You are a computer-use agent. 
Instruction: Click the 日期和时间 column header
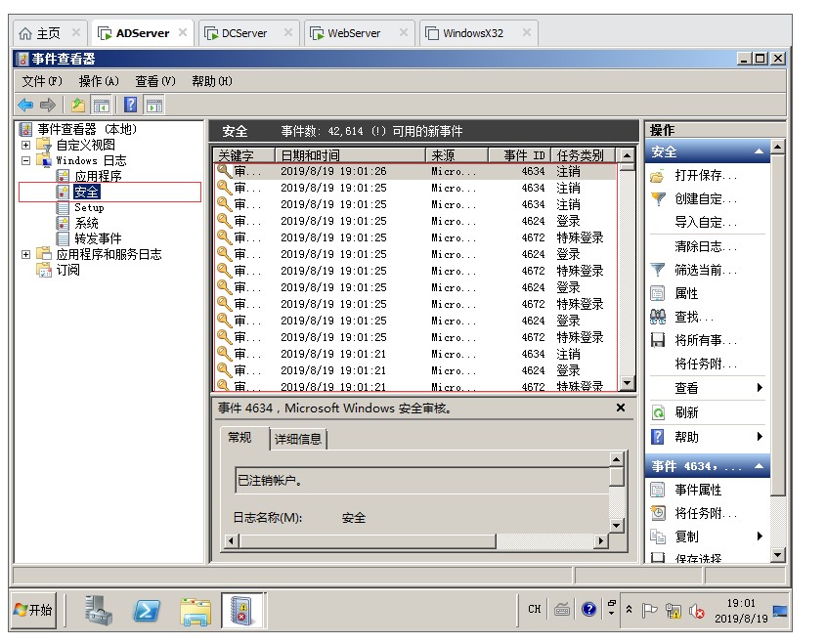(x=311, y=155)
